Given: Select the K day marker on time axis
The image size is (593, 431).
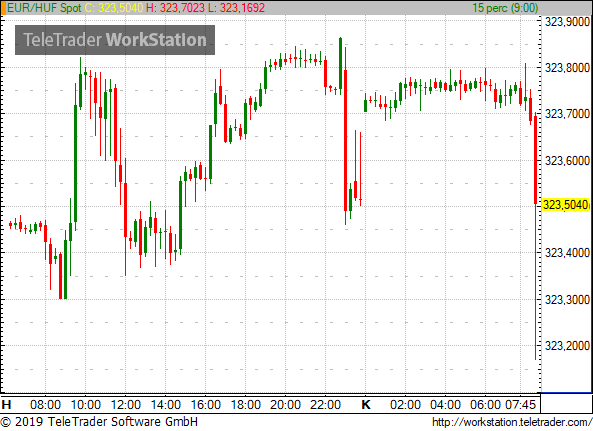Looking at the screenshot, I should click(x=366, y=405).
